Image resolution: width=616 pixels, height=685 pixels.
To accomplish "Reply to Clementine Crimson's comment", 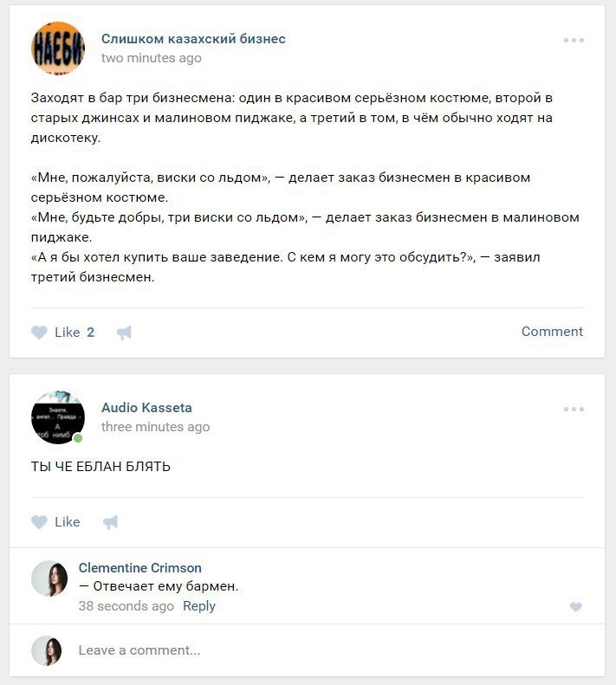I will (199, 606).
